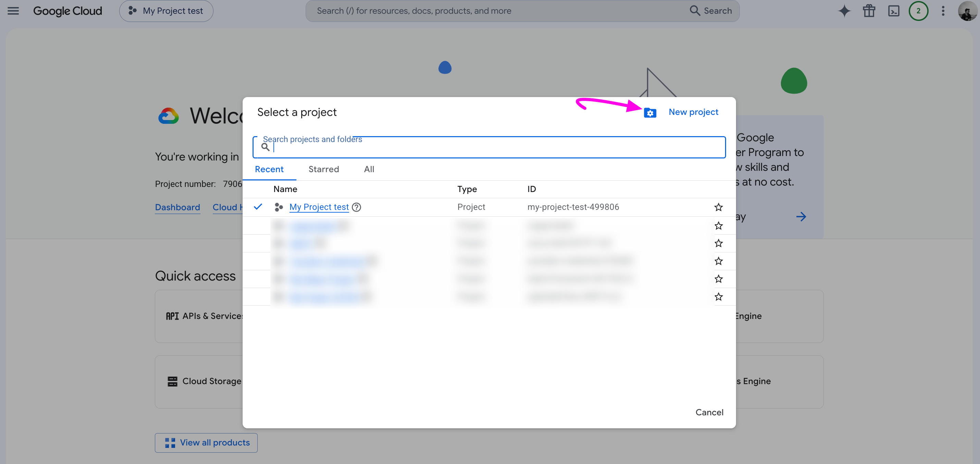Click the selected checkmark on My Project test
980x464 pixels.
258,207
